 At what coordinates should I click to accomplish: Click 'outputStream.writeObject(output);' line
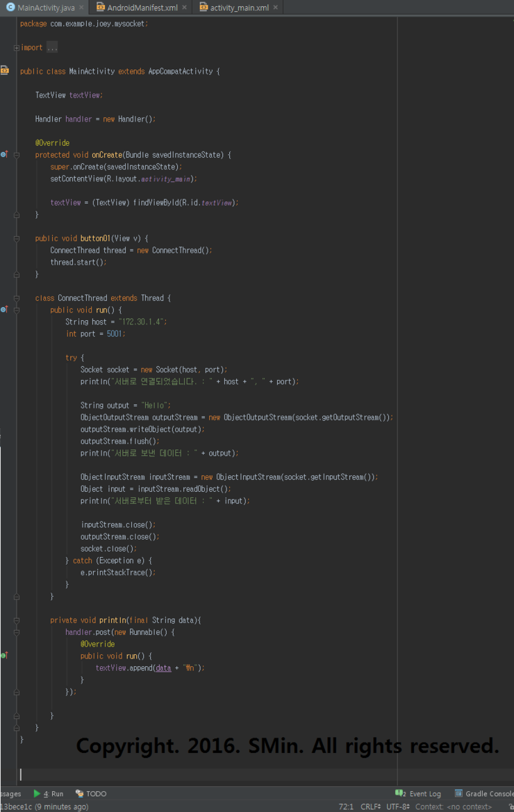tap(142, 429)
